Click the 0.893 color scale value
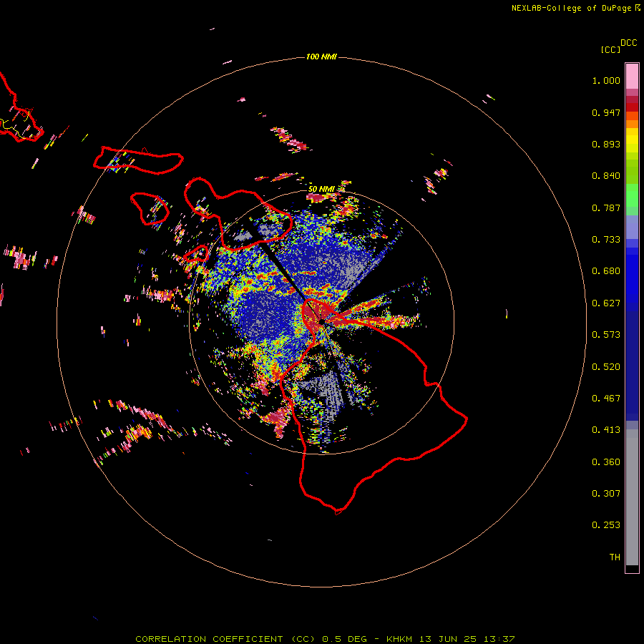The image size is (644, 644). click(x=606, y=144)
